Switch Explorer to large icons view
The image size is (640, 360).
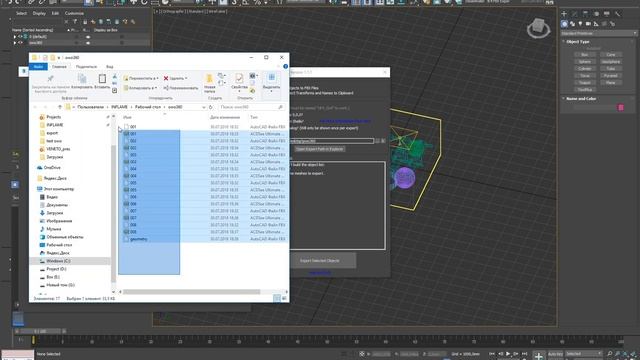284,298
